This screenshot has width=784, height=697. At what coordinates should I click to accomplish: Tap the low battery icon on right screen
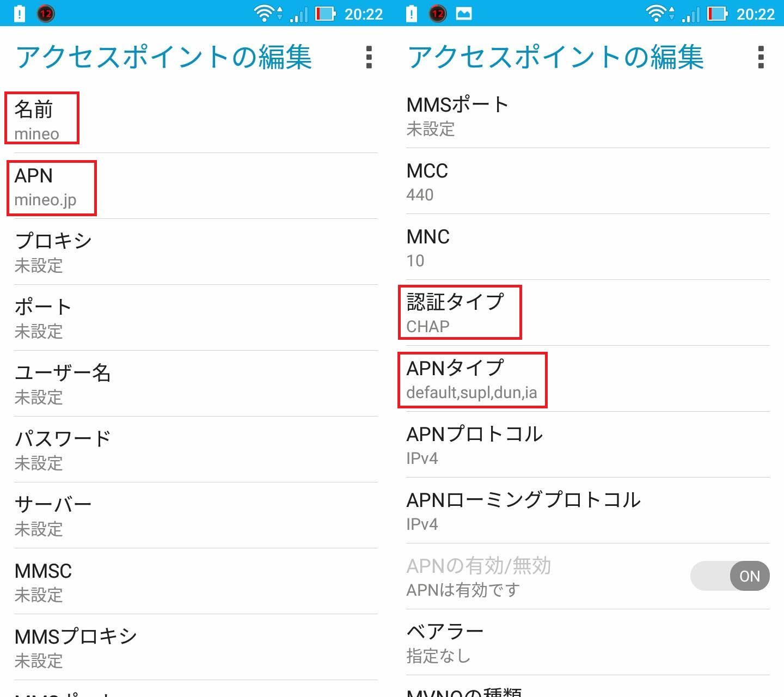(x=717, y=14)
